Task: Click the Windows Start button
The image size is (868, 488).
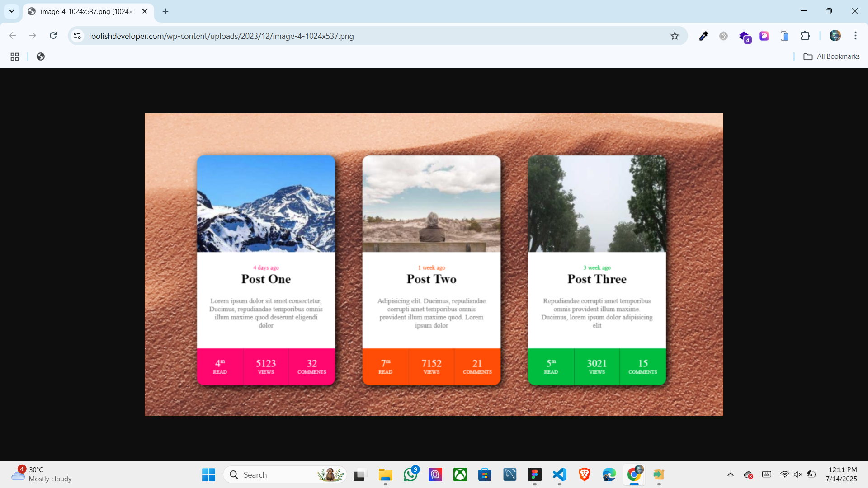Action: (x=208, y=474)
